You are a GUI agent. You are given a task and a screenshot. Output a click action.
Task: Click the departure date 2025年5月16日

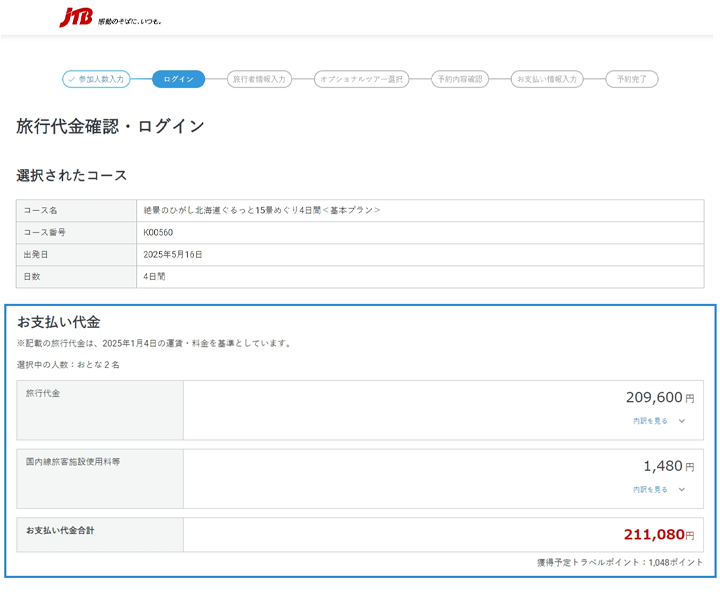(173, 255)
